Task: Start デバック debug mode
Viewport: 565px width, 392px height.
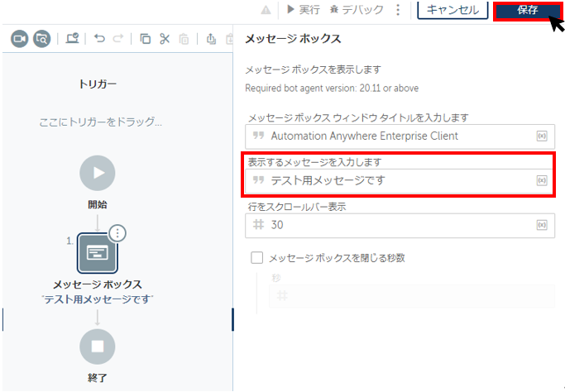Action: click(357, 9)
